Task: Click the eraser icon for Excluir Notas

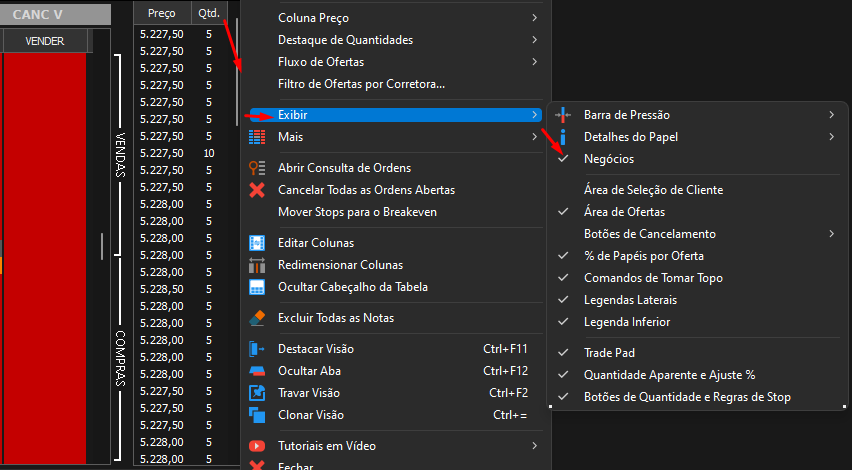Action: pos(257,318)
